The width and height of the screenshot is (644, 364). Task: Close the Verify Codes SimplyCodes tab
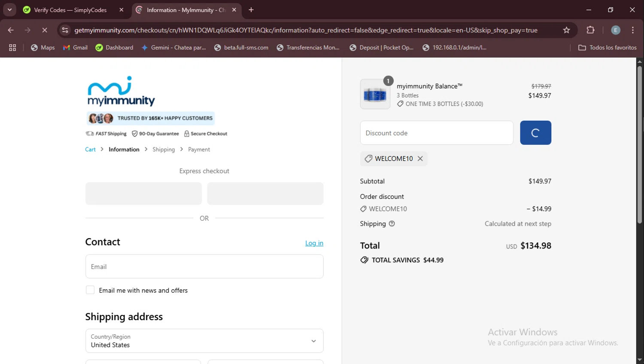pos(122,10)
